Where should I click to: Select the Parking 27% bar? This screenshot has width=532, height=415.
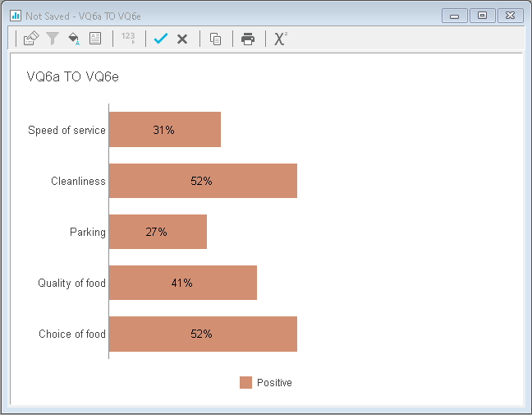click(158, 232)
